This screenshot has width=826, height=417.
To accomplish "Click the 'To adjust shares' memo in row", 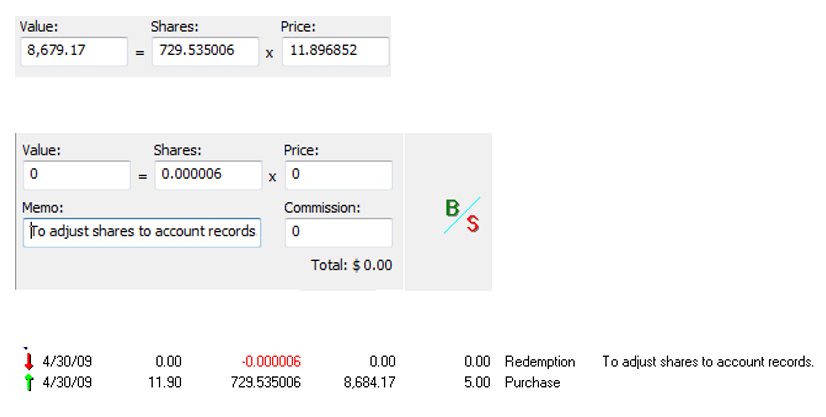I will [707, 361].
